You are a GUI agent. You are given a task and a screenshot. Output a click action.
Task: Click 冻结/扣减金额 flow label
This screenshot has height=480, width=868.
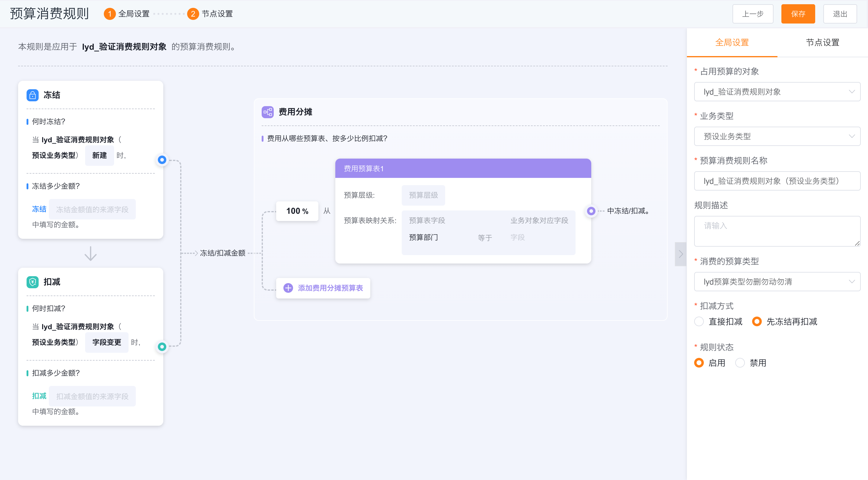click(x=223, y=253)
